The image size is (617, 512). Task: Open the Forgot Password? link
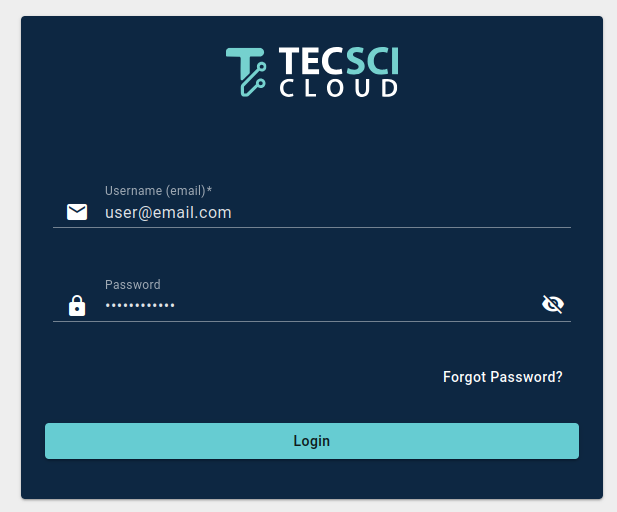[x=502, y=377]
